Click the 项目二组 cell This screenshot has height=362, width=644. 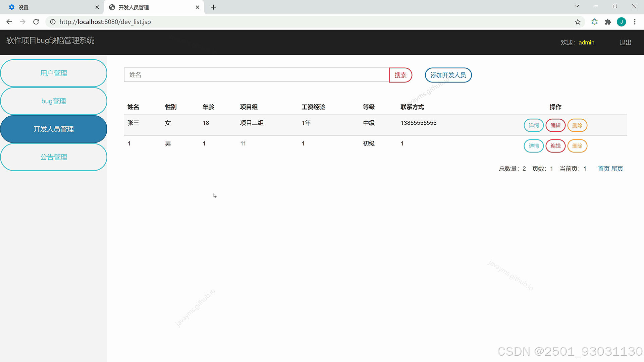(252, 123)
